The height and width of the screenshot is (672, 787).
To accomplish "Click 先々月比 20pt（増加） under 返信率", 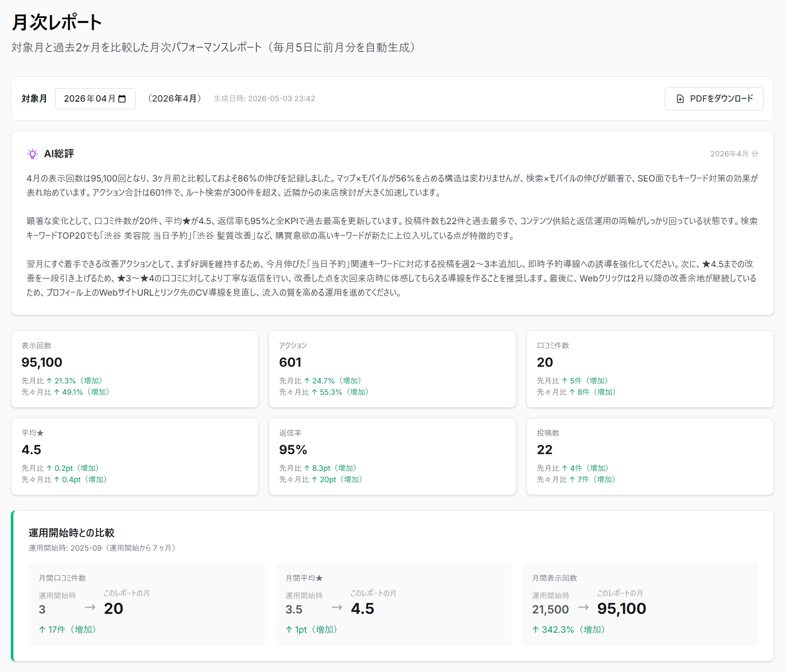I will [x=321, y=479].
